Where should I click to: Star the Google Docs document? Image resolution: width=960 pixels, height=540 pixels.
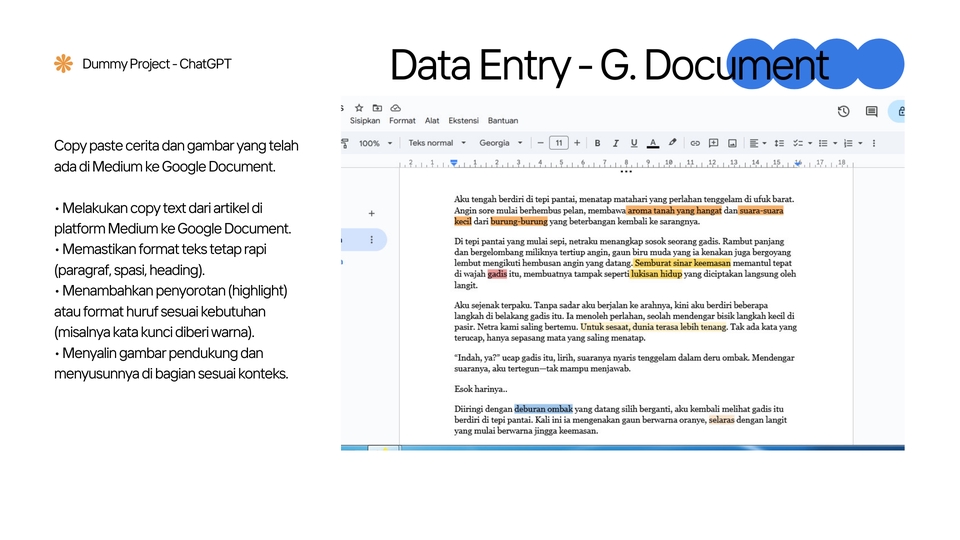click(x=359, y=108)
